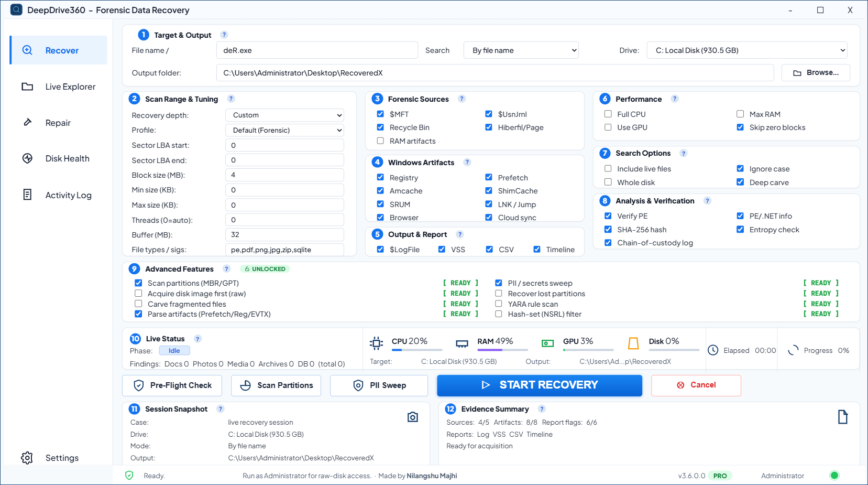
Task: Enable Carve fragmented files
Action: [x=138, y=304]
